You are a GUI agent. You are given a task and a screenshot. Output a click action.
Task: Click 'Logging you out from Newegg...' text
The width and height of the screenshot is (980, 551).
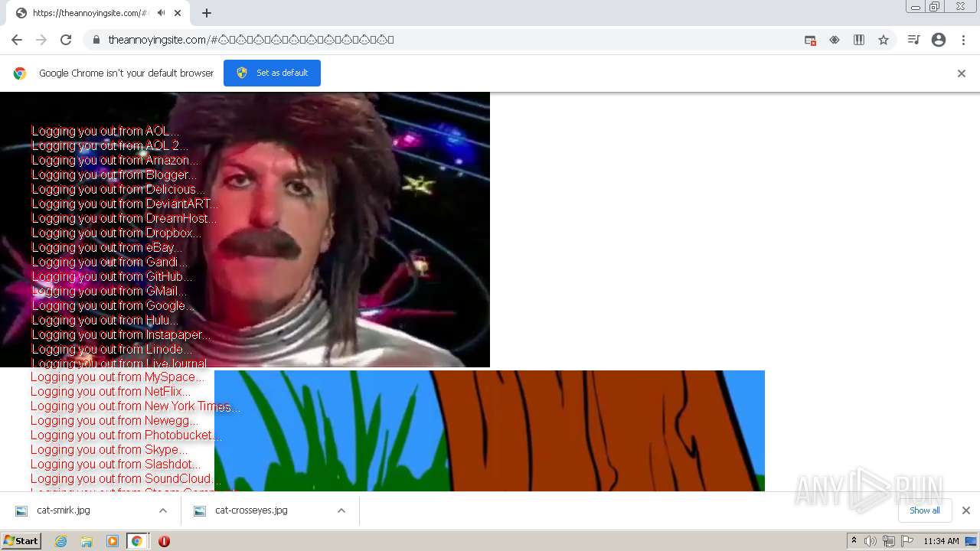(114, 420)
